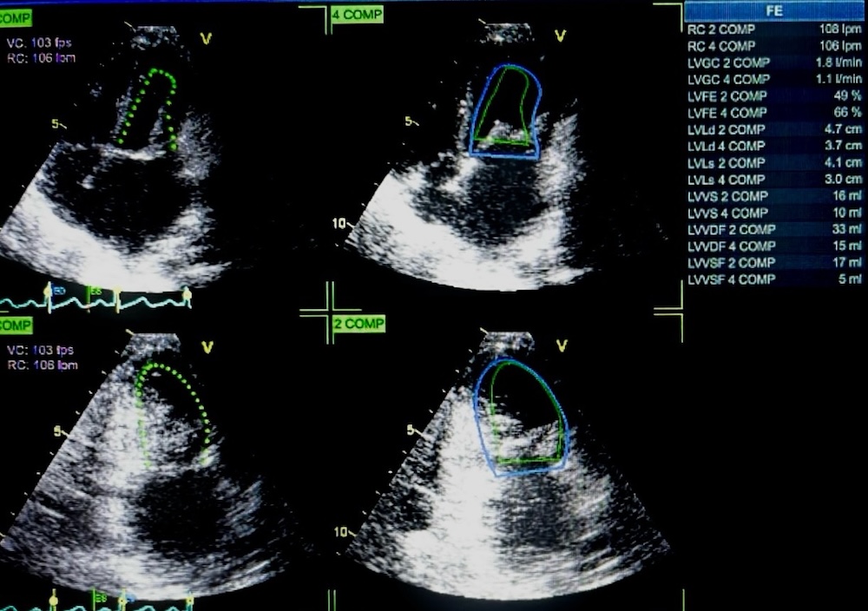The height and width of the screenshot is (611, 868).
Task: Select the LVFE 4 COMP row label
Action: [x=727, y=113]
